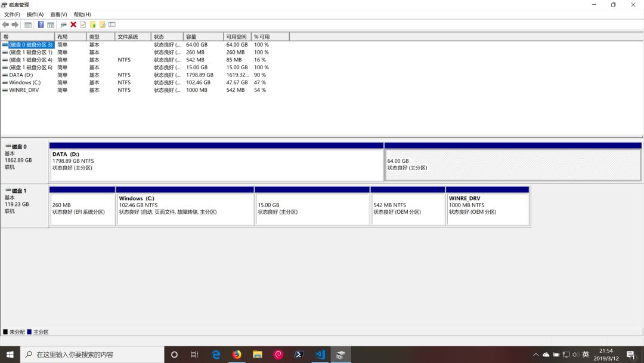Open the Action Center notification icon

(x=631, y=355)
